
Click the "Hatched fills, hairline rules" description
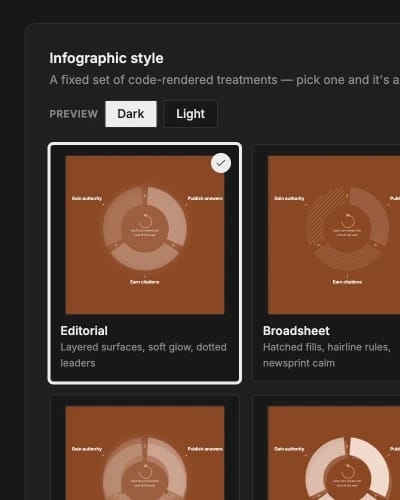click(x=326, y=347)
